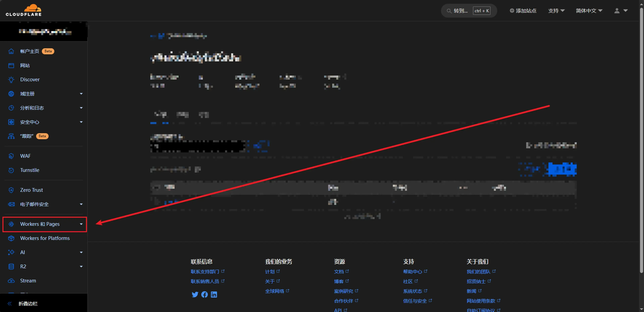The width and height of the screenshot is (644, 312).
Task: Click the Facebook icon in footer
Action: pos(204,295)
